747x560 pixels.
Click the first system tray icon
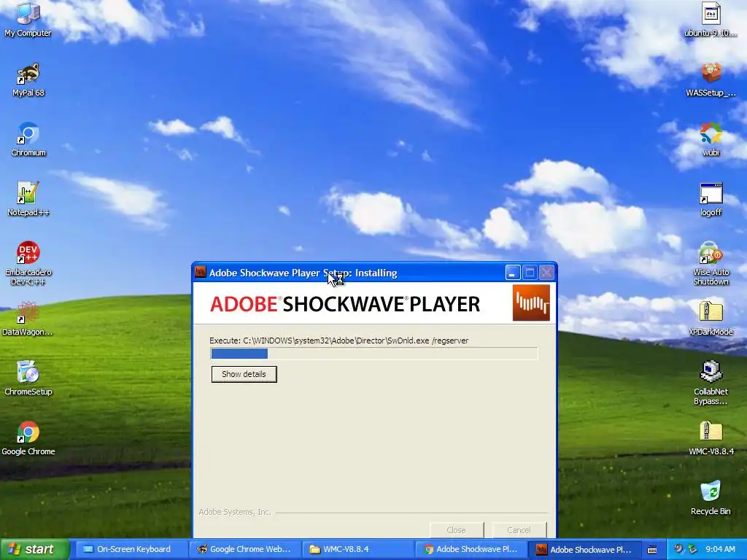coord(679,549)
